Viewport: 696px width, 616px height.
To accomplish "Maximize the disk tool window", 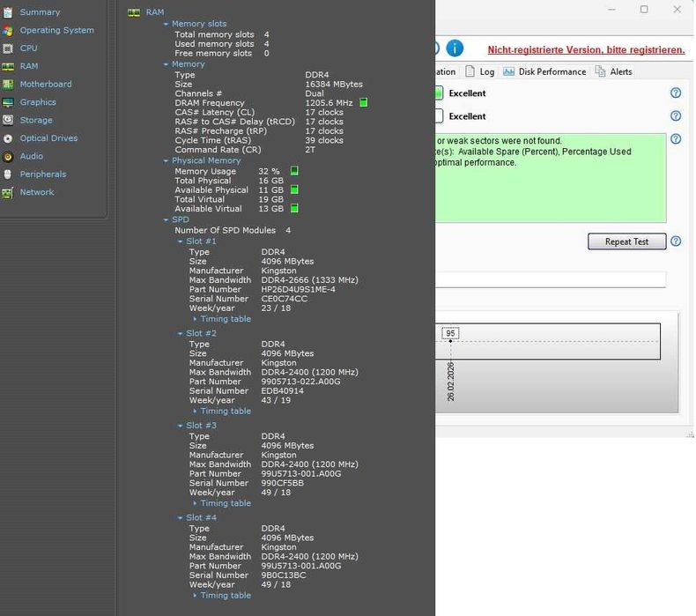I will (644, 10).
